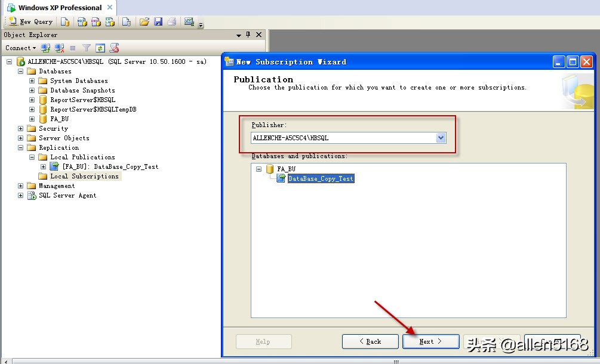Click the Back button in wizard
The width and height of the screenshot is (600, 364).
(370, 341)
